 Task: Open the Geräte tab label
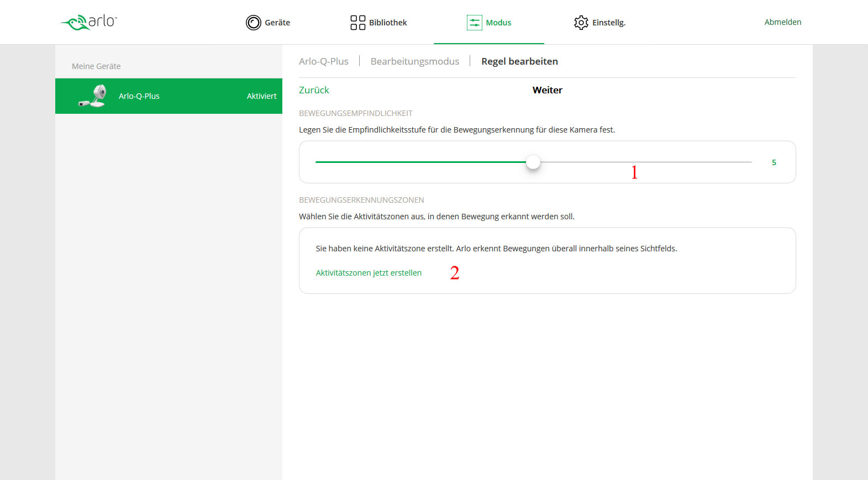tap(277, 23)
